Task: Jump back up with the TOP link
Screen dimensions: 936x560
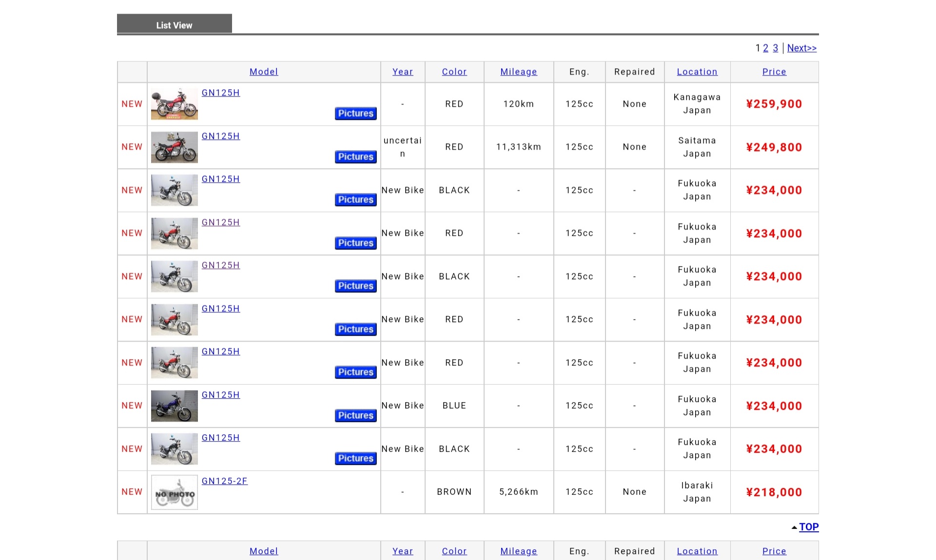Action: coord(809,527)
